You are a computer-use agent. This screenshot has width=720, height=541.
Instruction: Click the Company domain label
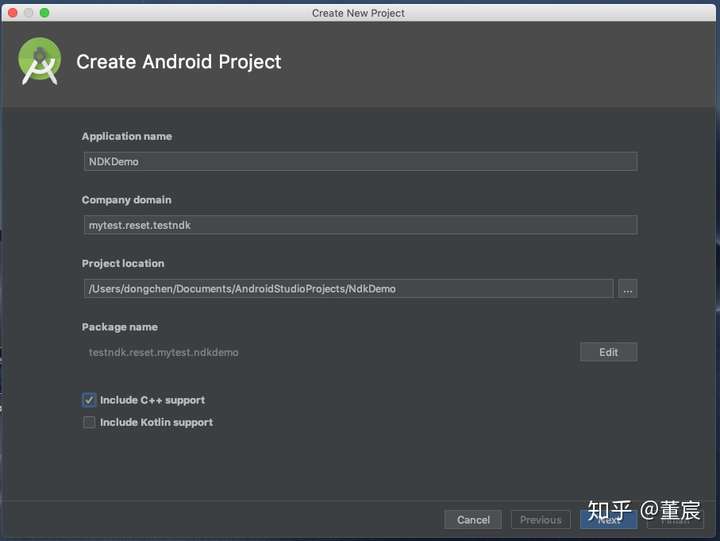pyautogui.click(x=126, y=200)
